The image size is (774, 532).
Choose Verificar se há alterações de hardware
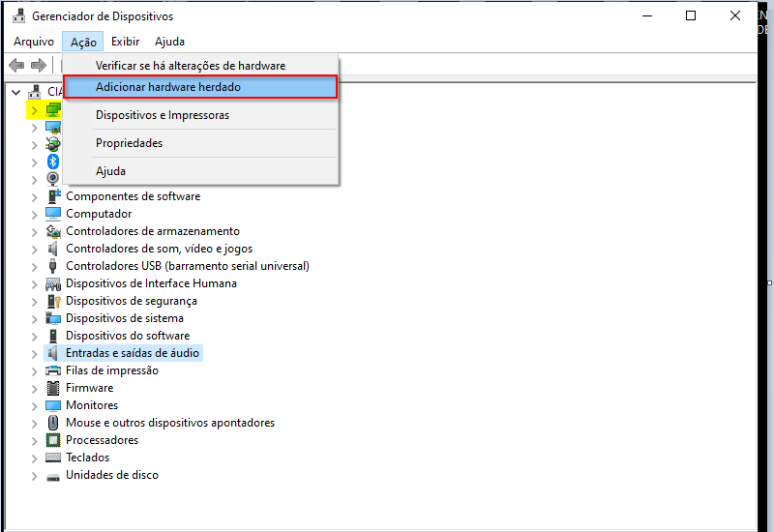201,66
